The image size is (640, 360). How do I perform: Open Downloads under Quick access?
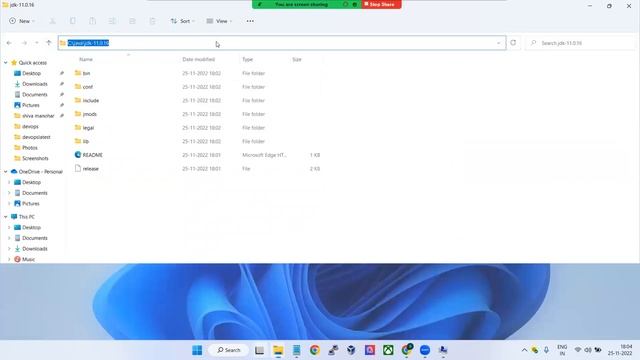[35, 84]
